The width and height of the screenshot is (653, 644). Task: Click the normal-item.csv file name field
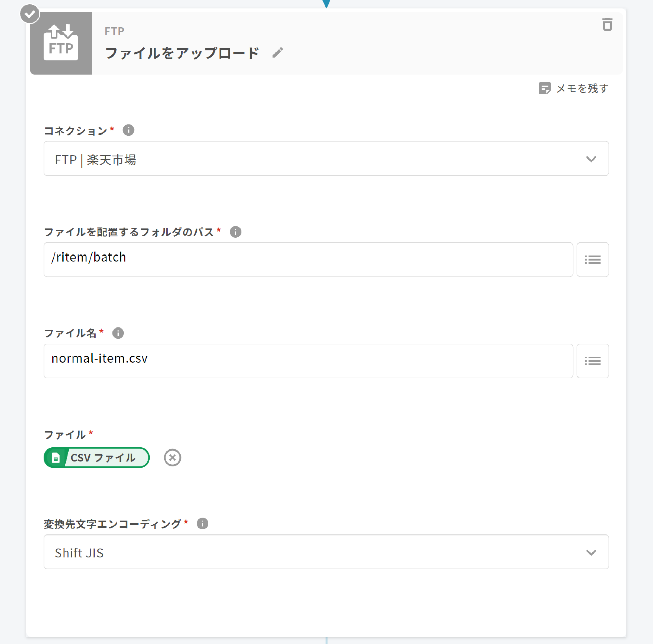click(308, 361)
